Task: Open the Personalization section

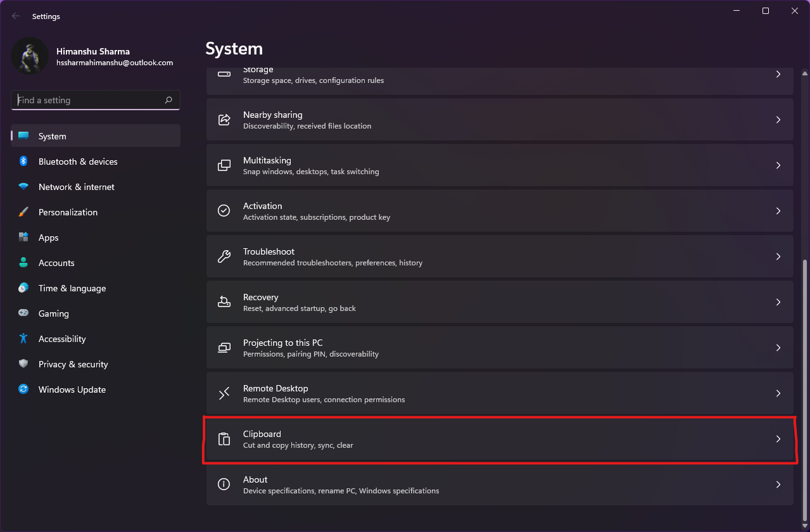Action: point(96,212)
